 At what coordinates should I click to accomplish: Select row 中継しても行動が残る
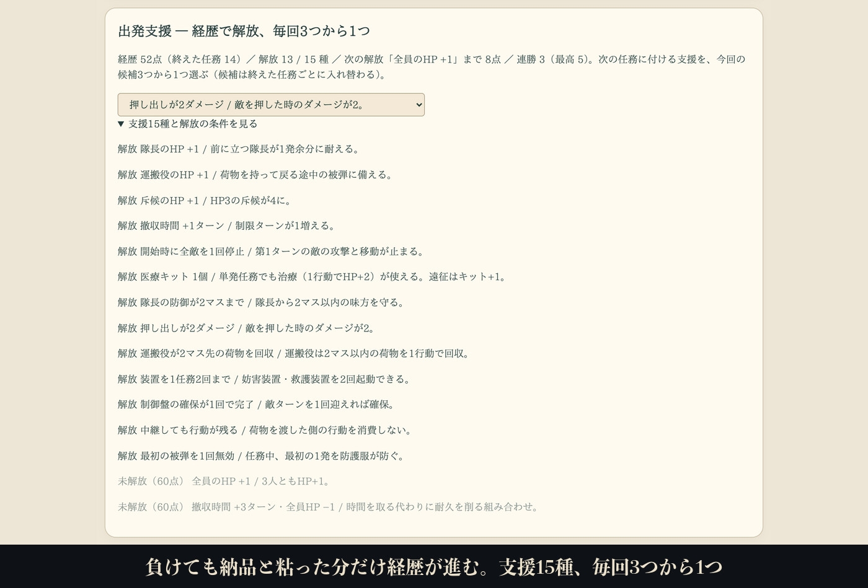(x=266, y=430)
